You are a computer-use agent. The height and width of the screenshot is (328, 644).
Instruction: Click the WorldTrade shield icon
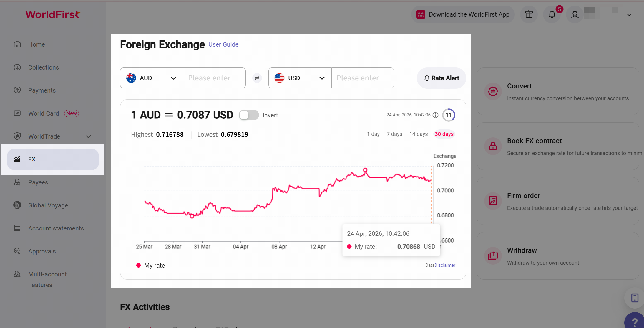pos(17,136)
